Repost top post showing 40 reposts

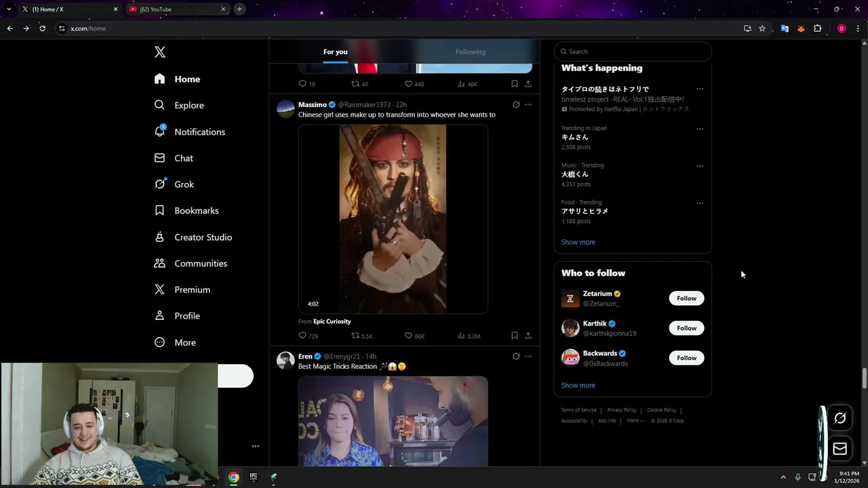pos(359,84)
